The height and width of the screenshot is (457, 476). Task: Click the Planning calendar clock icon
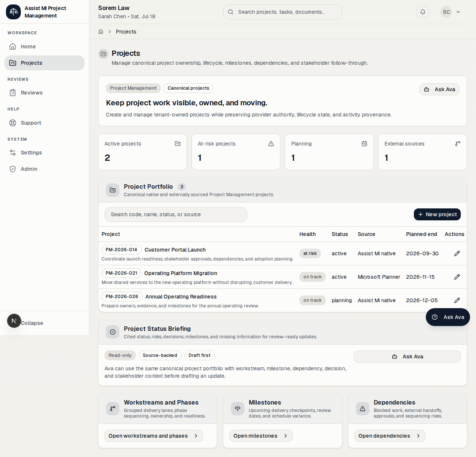[364, 144]
